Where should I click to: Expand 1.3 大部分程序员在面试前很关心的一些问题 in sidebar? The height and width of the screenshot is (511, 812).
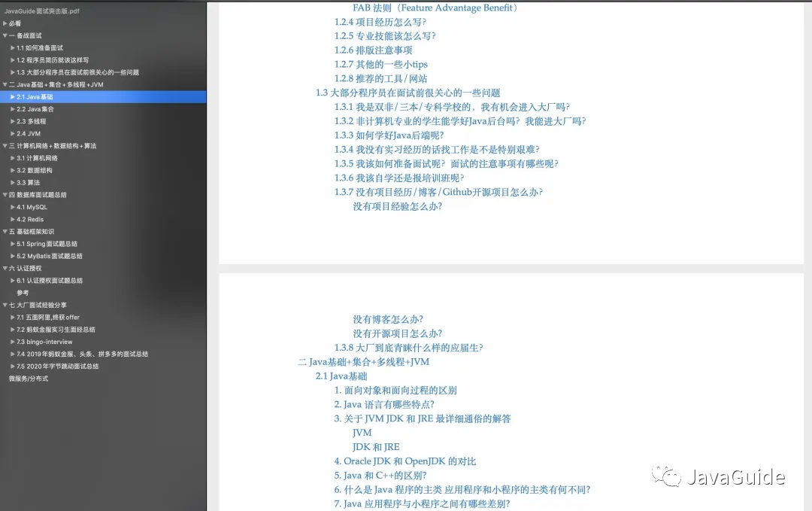pyautogui.click(x=13, y=72)
